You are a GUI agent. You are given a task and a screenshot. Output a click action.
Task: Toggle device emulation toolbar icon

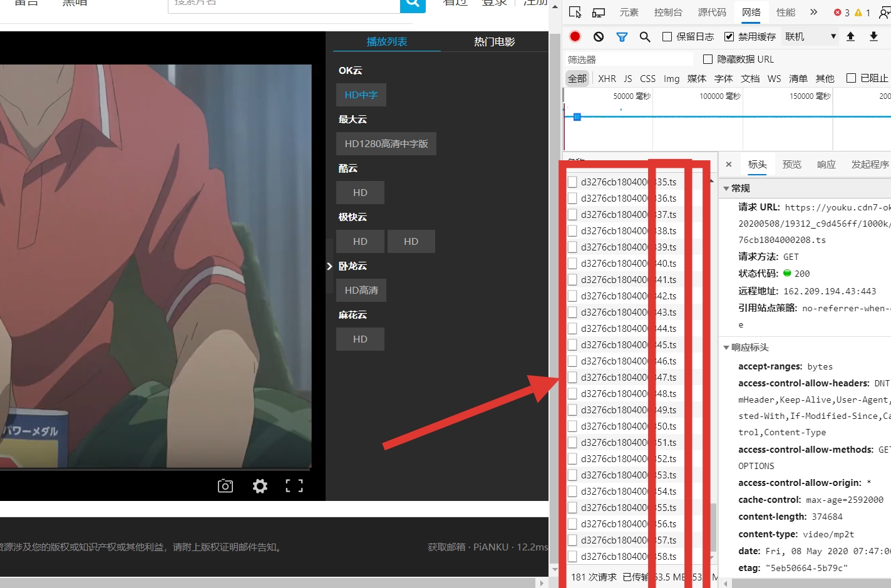(599, 13)
